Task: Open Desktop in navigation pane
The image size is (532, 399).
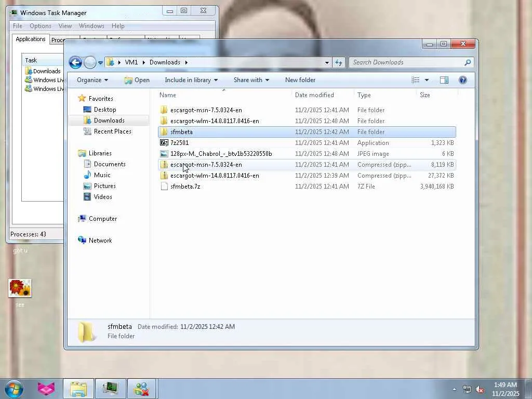Action: 104,110
